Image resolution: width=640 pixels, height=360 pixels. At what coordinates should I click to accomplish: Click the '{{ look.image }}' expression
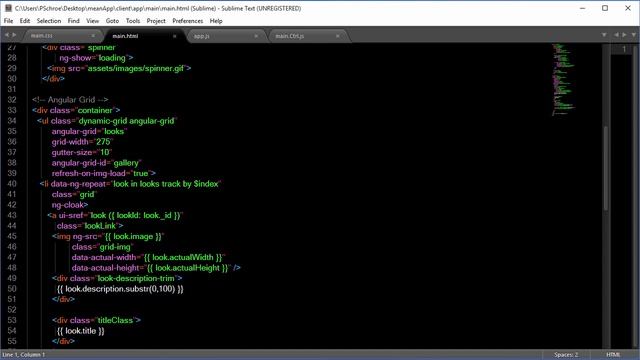click(x=133, y=236)
